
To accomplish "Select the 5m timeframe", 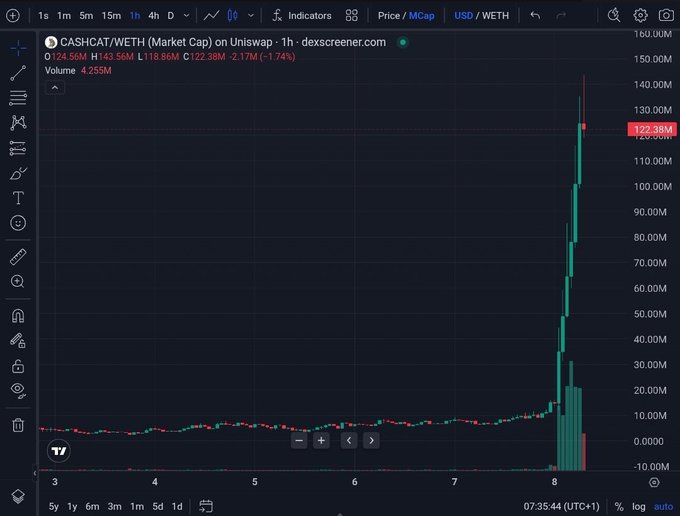I will pos(86,16).
